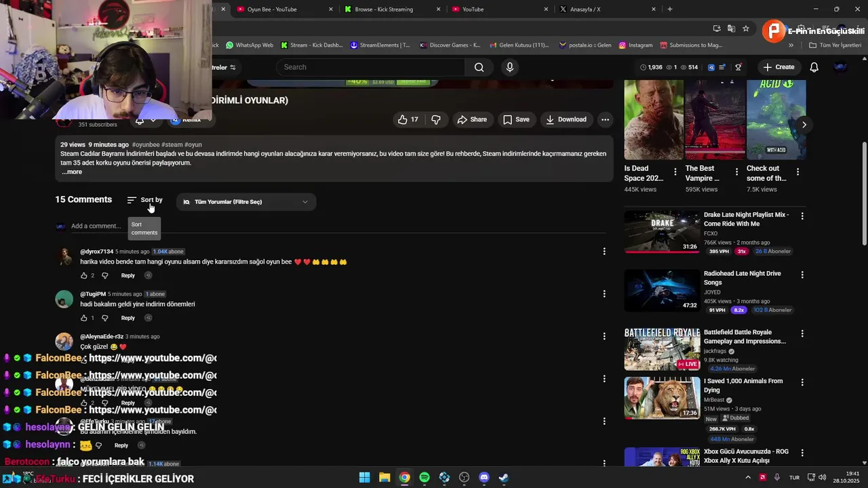Expand description with ...more
This screenshot has width=868, height=488.
pos(72,171)
